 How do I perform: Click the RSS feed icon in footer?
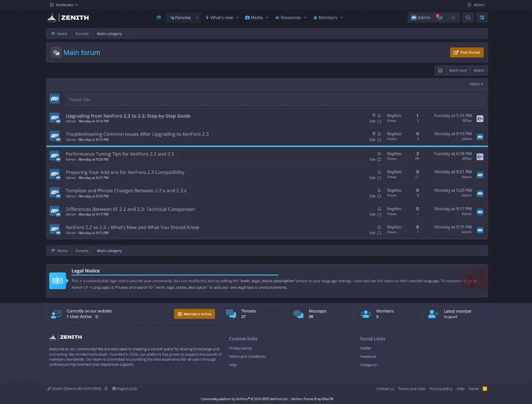485,389
